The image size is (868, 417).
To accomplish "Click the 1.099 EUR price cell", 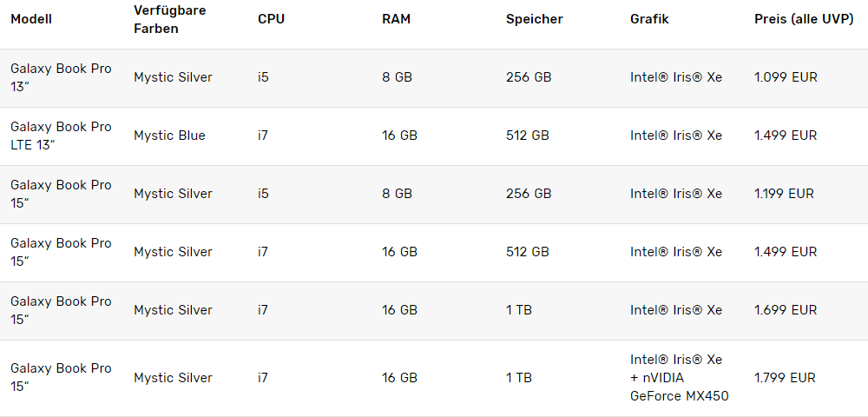I will [x=786, y=77].
